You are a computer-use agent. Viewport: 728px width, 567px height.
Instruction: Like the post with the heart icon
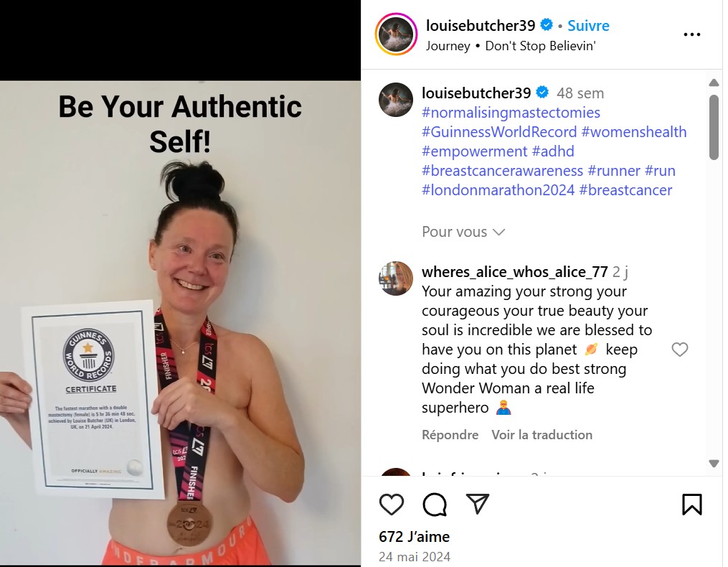click(392, 505)
